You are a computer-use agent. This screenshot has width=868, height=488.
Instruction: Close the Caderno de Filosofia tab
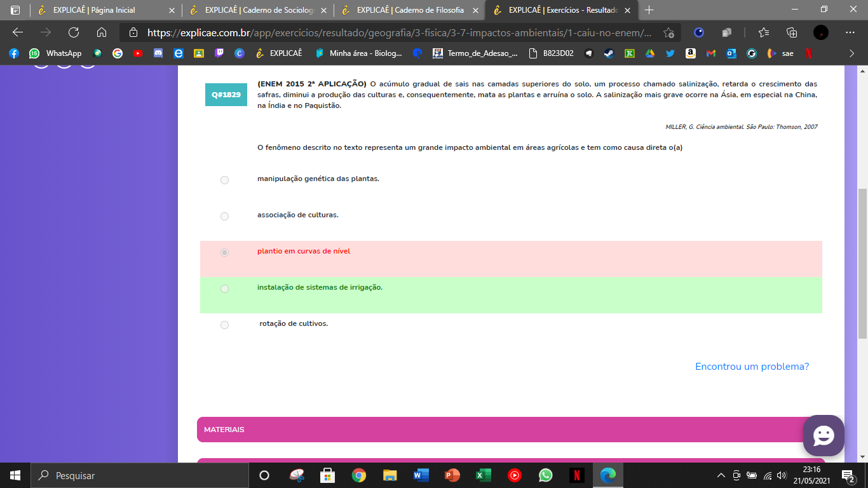click(475, 10)
